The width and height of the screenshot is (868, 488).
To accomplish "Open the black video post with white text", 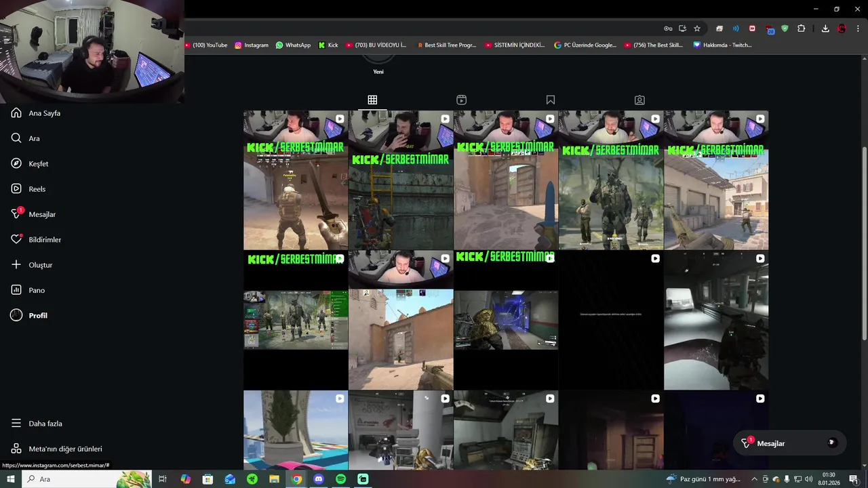I will point(611,320).
